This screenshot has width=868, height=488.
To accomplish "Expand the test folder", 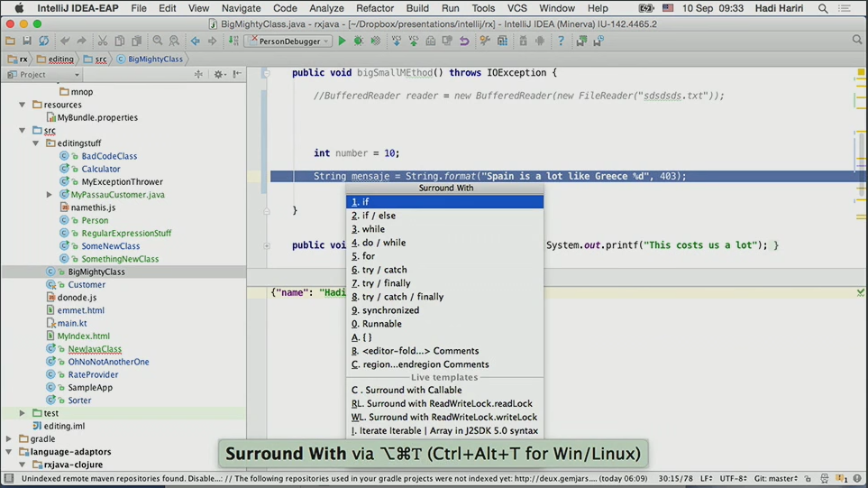I will point(23,413).
